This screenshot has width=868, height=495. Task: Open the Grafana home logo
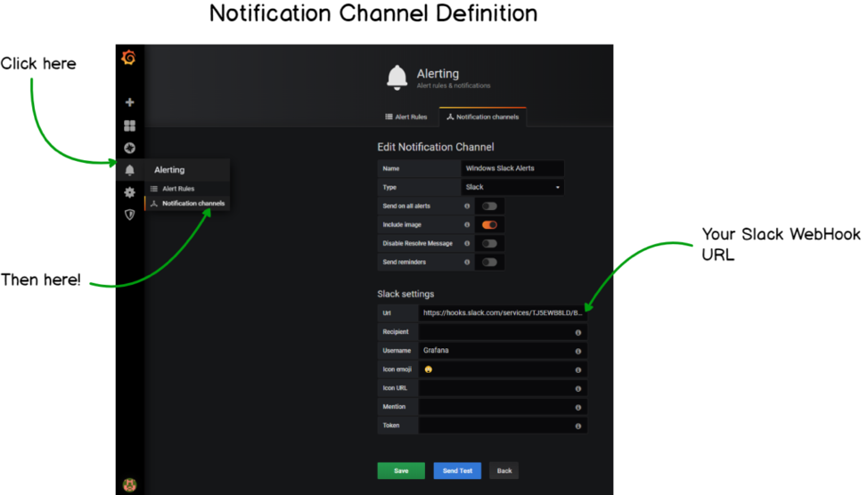pos(129,58)
